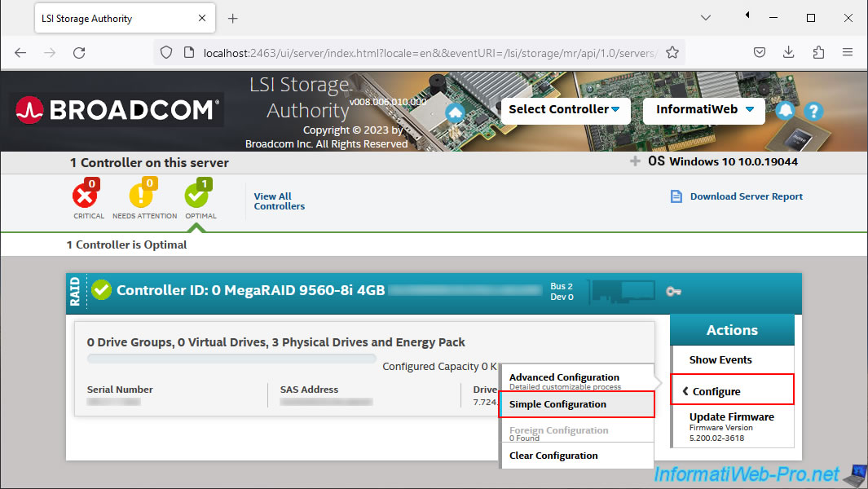868x489 pixels.
Task: Open the InformatiWeb server dropdown
Action: tap(704, 110)
